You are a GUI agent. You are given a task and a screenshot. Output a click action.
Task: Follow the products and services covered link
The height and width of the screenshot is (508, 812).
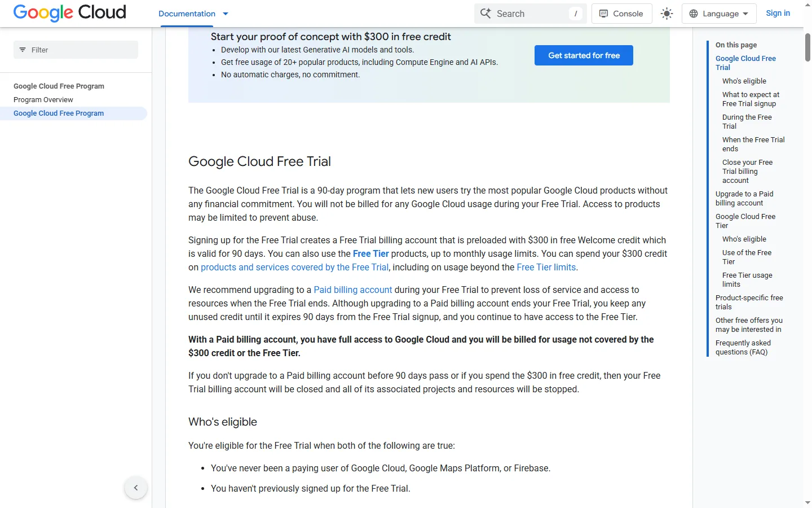tap(295, 268)
